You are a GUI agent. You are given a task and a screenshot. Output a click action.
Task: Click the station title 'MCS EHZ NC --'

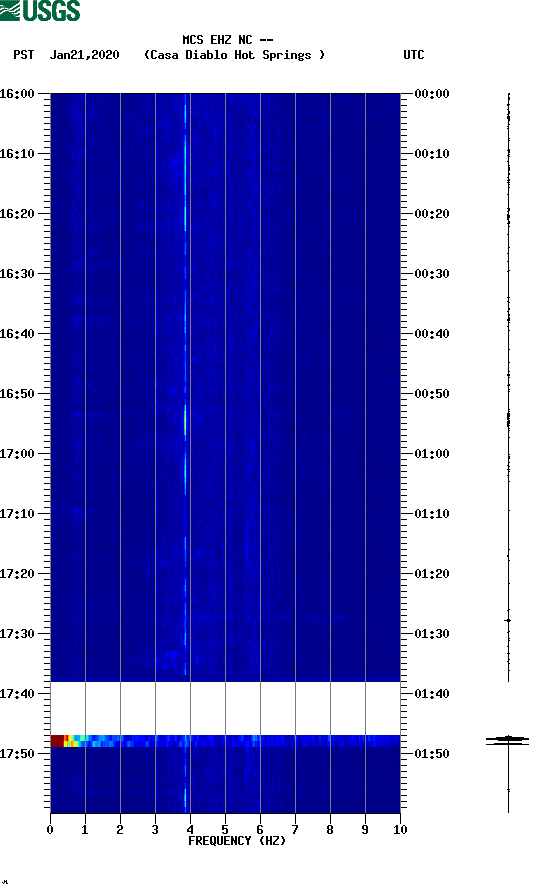(228, 40)
